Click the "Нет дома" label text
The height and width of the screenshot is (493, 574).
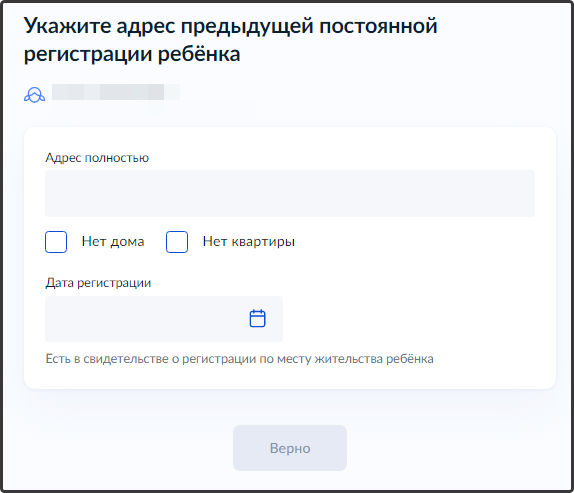[x=113, y=242]
